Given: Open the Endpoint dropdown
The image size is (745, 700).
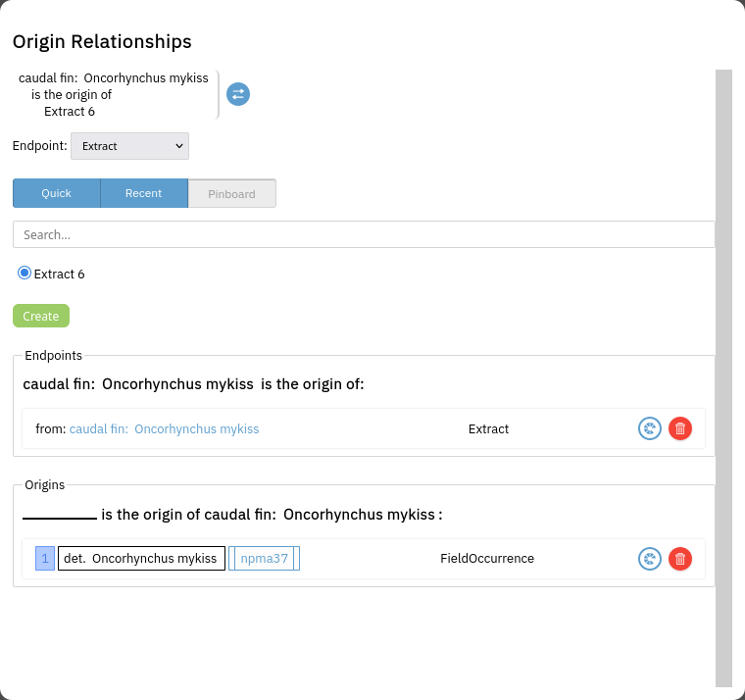Looking at the screenshot, I should [x=129, y=146].
